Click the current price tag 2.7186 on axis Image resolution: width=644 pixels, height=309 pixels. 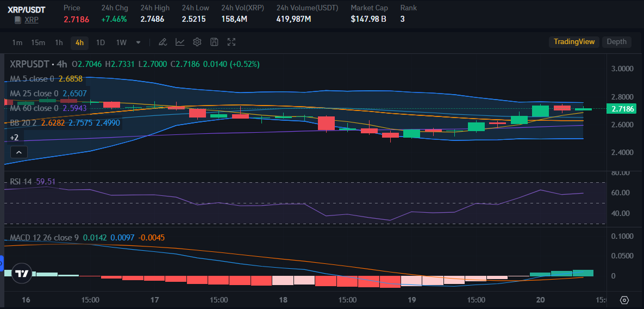pyautogui.click(x=621, y=109)
